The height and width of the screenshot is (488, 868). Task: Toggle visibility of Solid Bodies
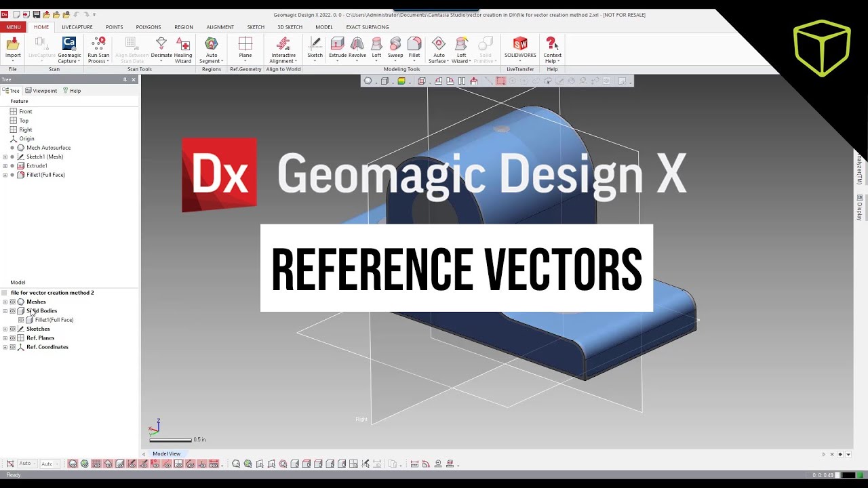pyautogui.click(x=12, y=311)
